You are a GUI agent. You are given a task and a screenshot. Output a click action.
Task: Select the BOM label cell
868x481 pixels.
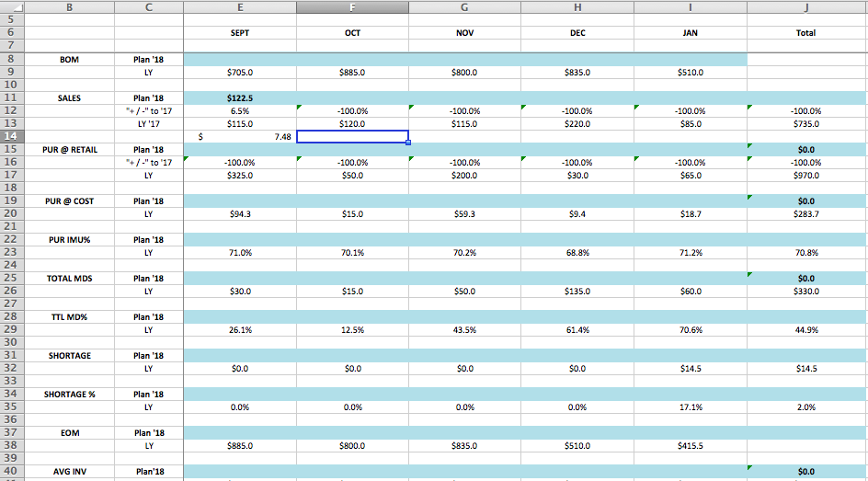pyautogui.click(x=69, y=59)
